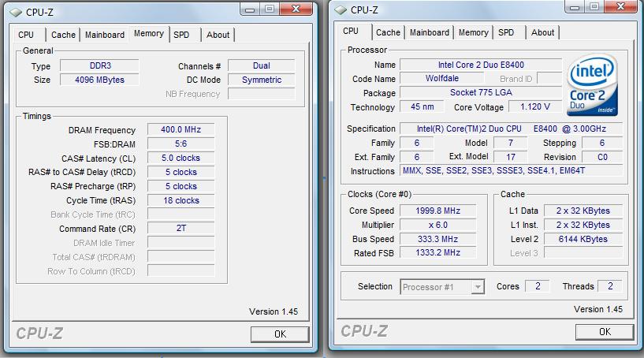Viewport: 644px width, 358px height.
Task: Open the About tab in left window
Action: 218,35
